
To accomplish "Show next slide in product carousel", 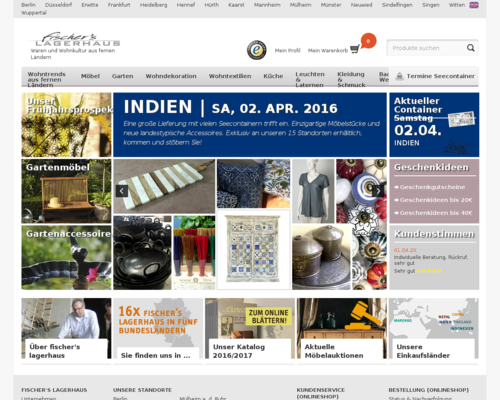I will coord(378,191).
